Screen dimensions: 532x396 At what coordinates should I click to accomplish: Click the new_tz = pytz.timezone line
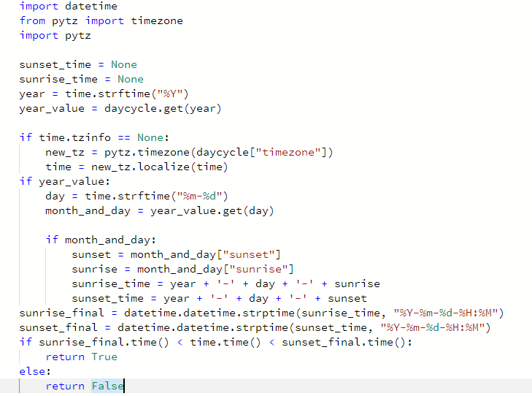189,152
